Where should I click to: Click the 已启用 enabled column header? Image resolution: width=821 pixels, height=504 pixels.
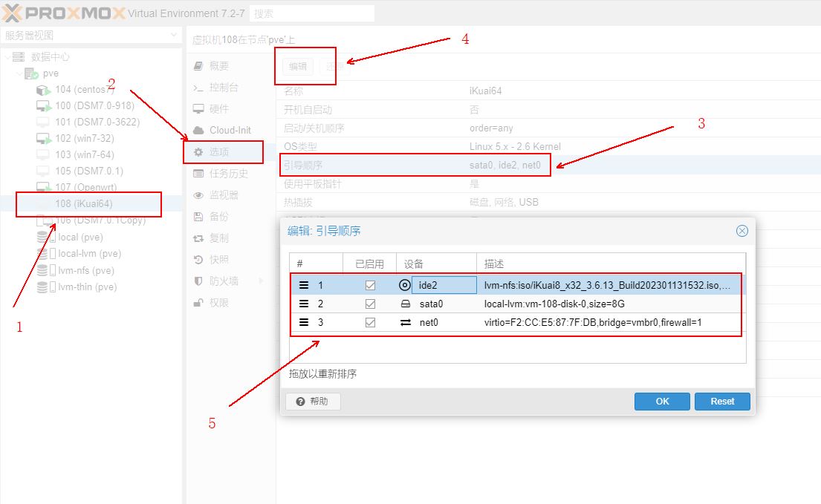coord(369,264)
